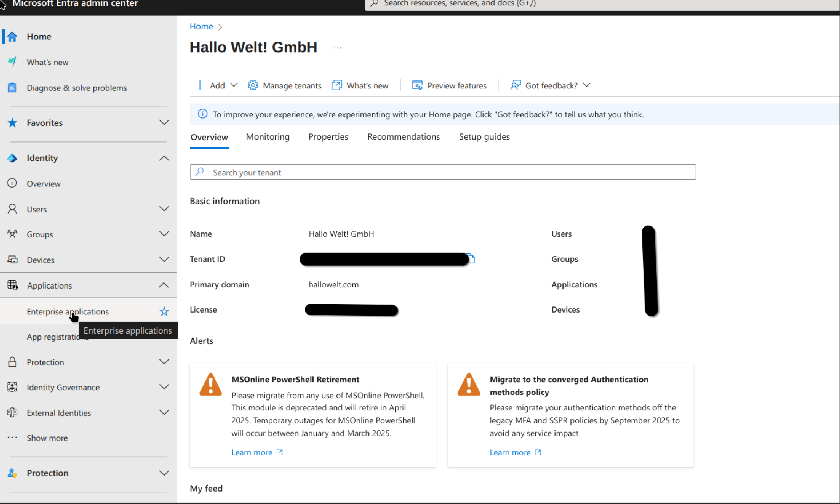Click the Home breadcrumb link
Image resolution: width=840 pixels, height=504 pixels.
(201, 27)
